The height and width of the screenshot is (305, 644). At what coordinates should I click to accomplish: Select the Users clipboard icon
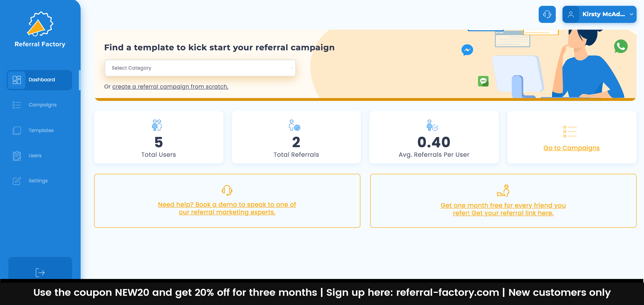16,155
